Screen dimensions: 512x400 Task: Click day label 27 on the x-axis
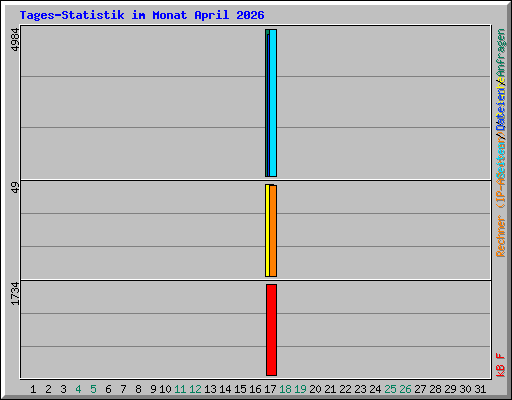(420, 389)
